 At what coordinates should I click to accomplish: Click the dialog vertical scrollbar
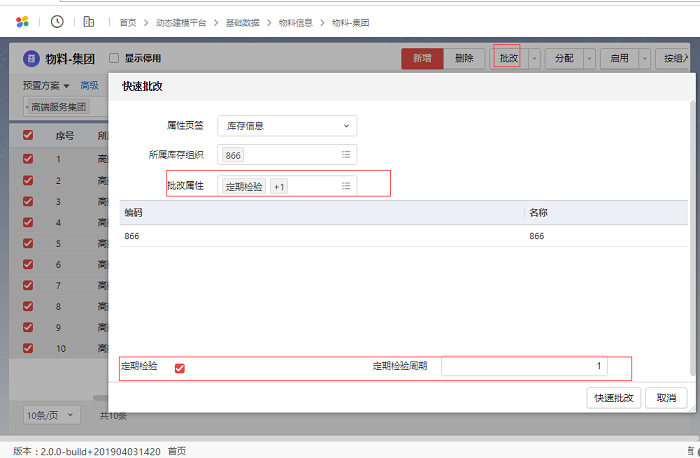[693, 239]
